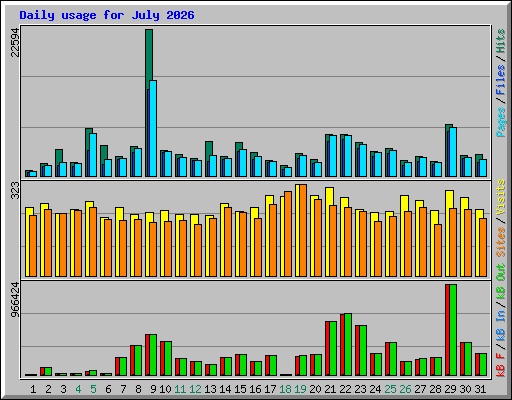Click the cyan Pages bar for day 13
Viewport: 512px width, 400px height.
point(213,166)
